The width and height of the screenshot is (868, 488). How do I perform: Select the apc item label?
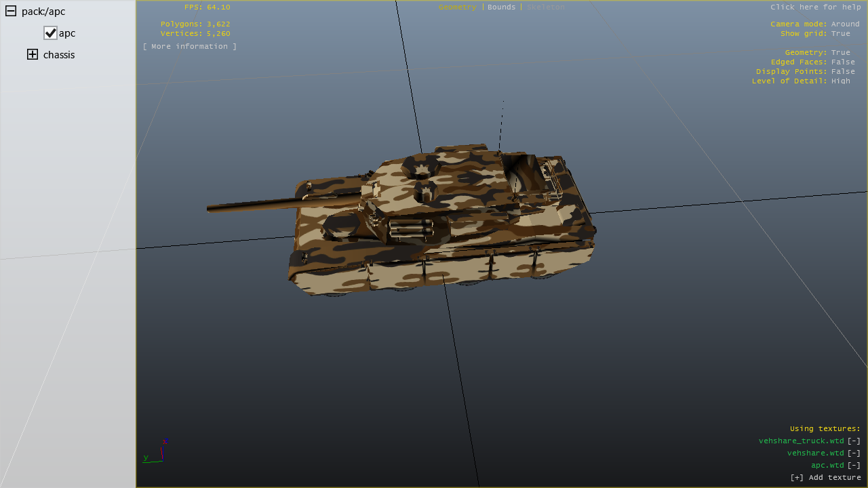coord(67,33)
